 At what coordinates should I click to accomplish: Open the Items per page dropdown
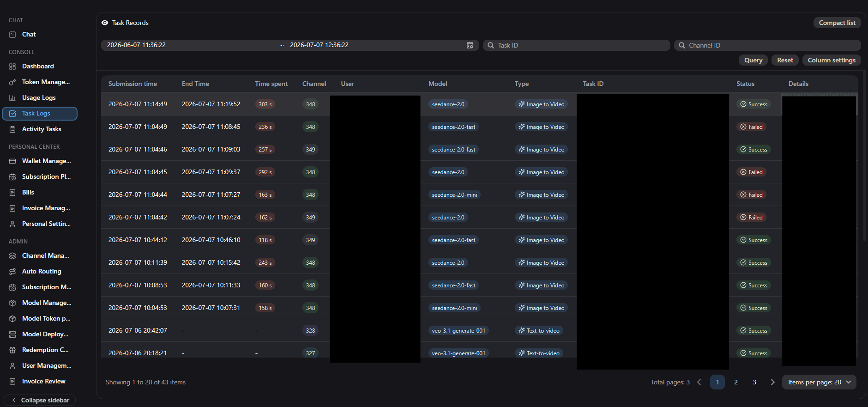[x=819, y=382]
